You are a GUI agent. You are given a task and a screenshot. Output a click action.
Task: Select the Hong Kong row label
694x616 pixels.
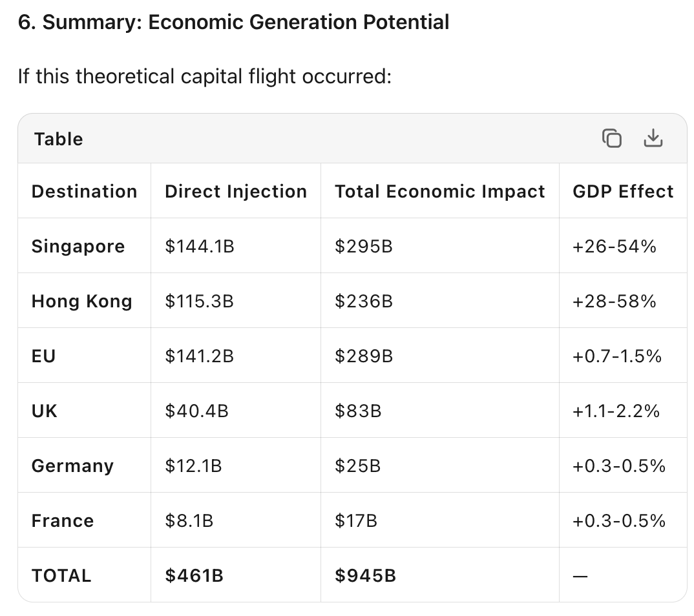pyautogui.click(x=81, y=301)
